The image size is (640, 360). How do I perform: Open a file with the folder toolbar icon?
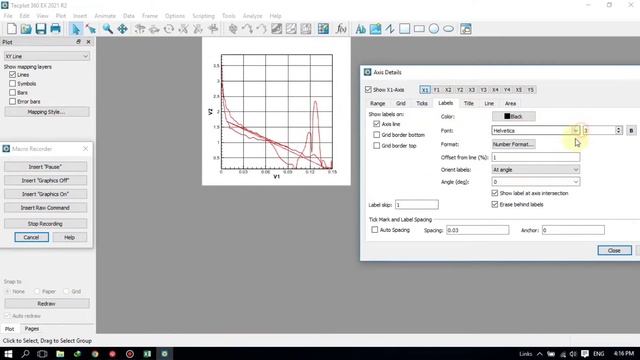click(x=26, y=29)
